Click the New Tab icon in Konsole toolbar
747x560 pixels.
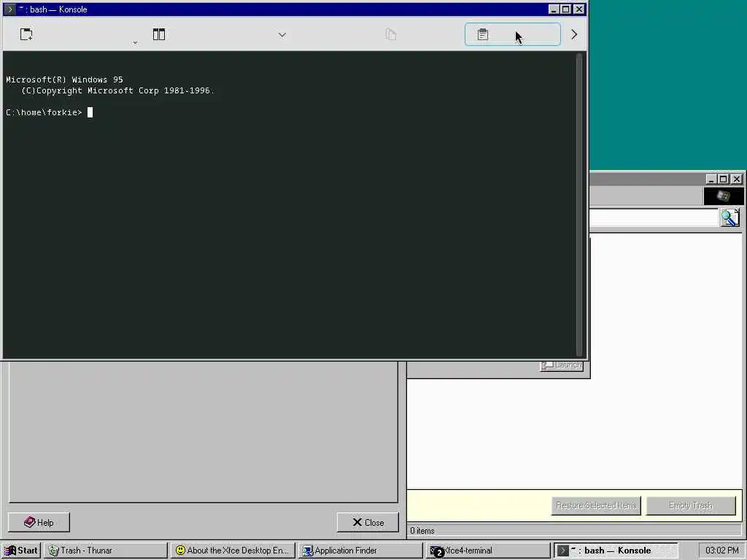coord(26,34)
